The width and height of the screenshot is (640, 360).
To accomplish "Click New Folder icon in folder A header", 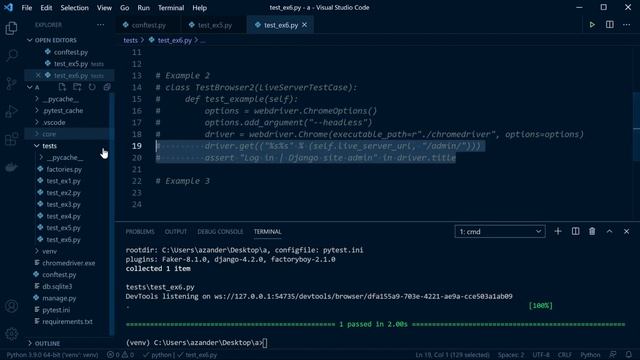I will [x=77, y=87].
